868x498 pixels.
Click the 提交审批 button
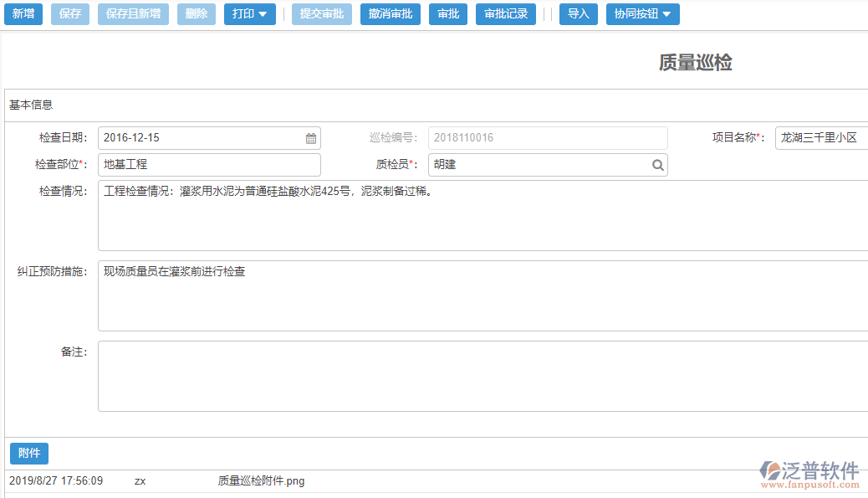pos(322,14)
